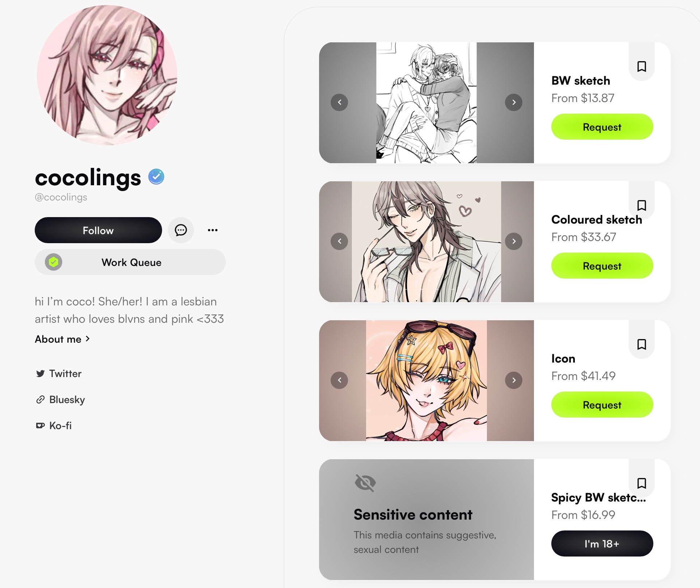Bookmark the Spicy BW sketch listing

pyautogui.click(x=641, y=483)
